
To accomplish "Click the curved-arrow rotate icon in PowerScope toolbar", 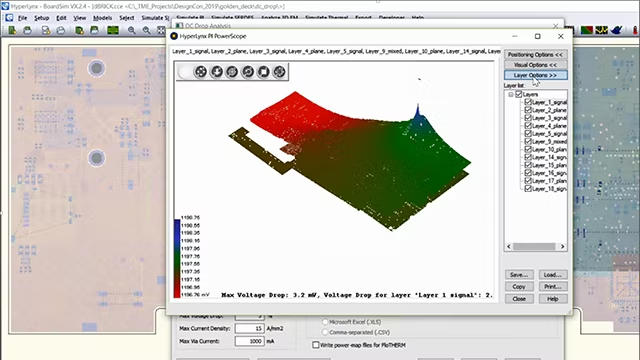I will pyautogui.click(x=248, y=72).
